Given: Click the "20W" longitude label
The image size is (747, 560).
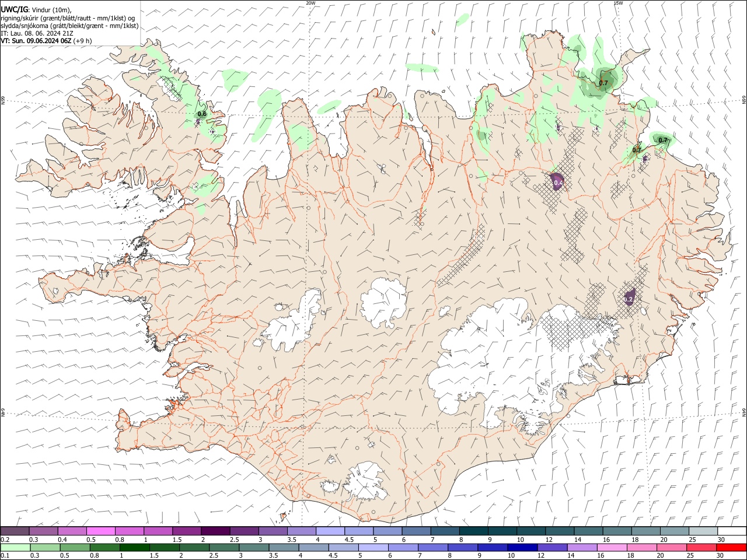Looking at the screenshot, I should 310,3.
